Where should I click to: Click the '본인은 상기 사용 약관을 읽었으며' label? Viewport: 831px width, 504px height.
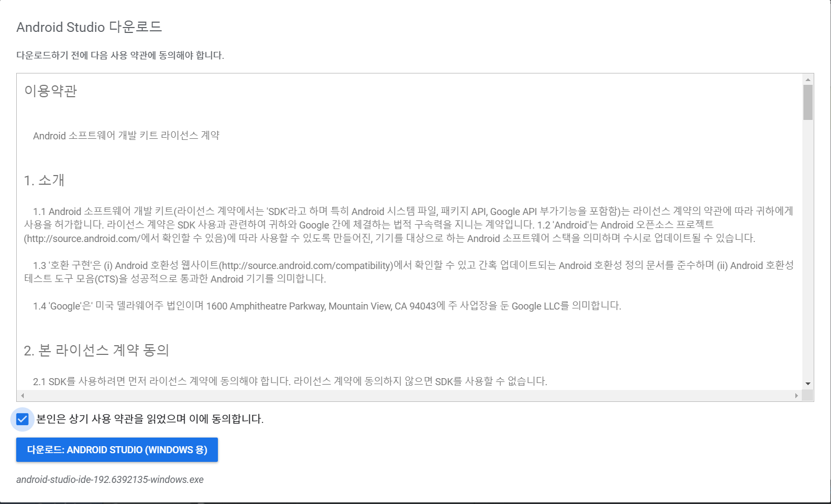(x=150, y=419)
